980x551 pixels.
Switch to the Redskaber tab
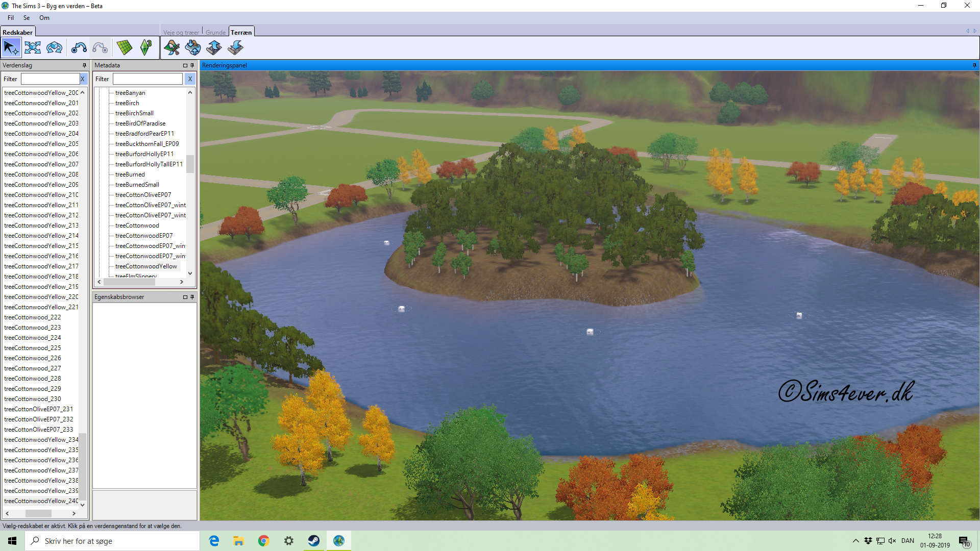pyautogui.click(x=17, y=32)
